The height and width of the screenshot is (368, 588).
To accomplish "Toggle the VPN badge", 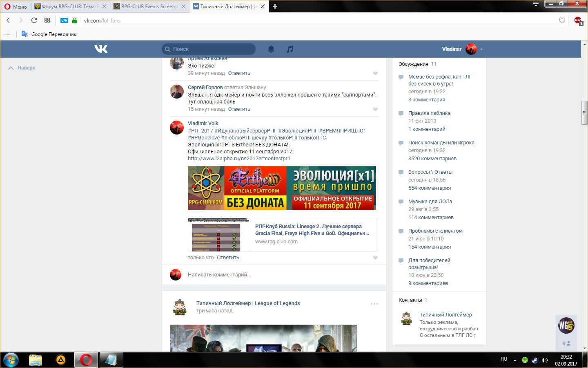I will click(x=64, y=20).
